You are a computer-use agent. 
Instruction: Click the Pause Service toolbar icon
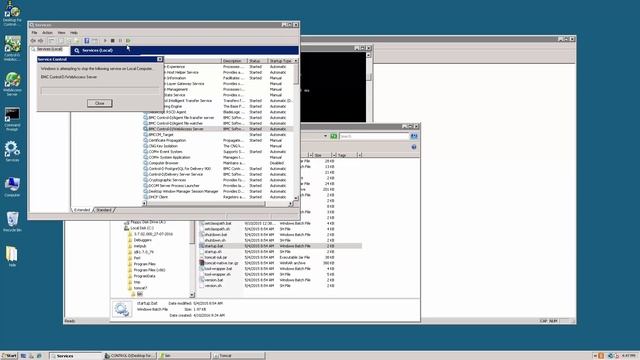[x=120, y=41]
